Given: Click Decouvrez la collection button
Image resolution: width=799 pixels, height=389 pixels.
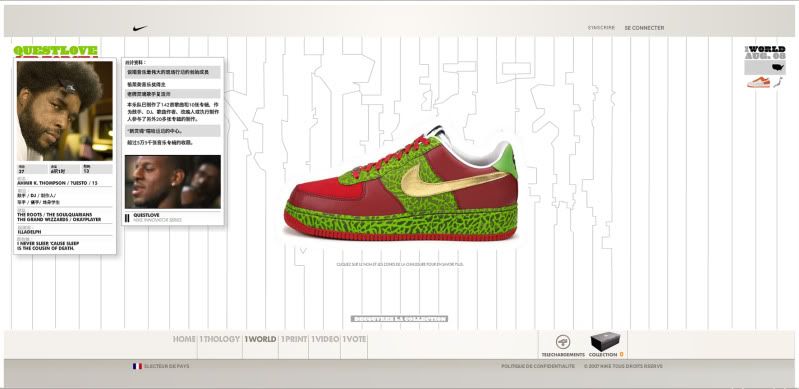Looking at the screenshot, I should click(x=399, y=319).
